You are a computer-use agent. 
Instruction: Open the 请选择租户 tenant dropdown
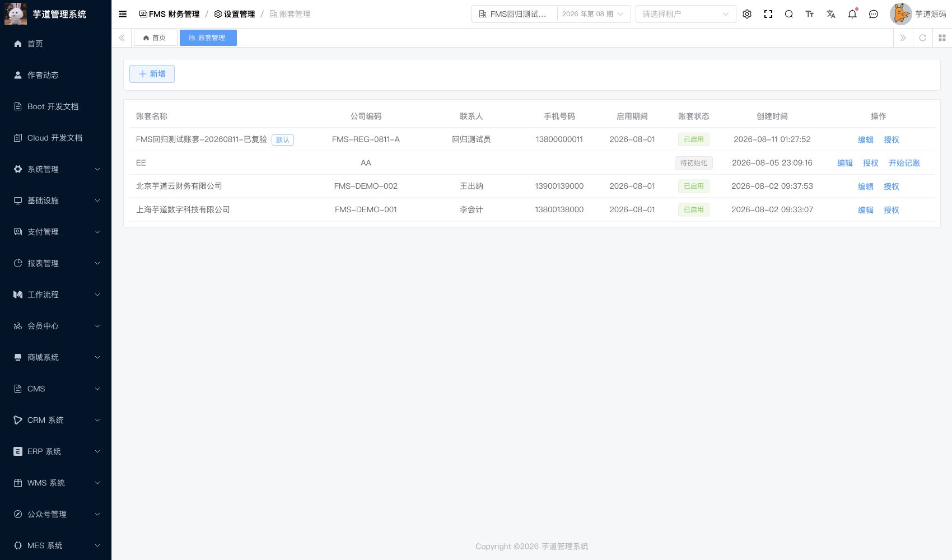coord(685,14)
